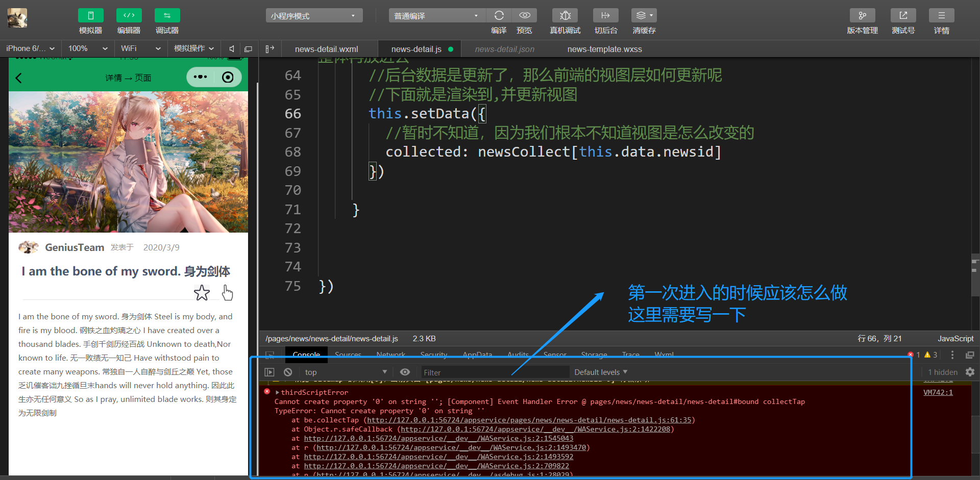
Task: Select the Storage devtools tab
Action: click(594, 355)
